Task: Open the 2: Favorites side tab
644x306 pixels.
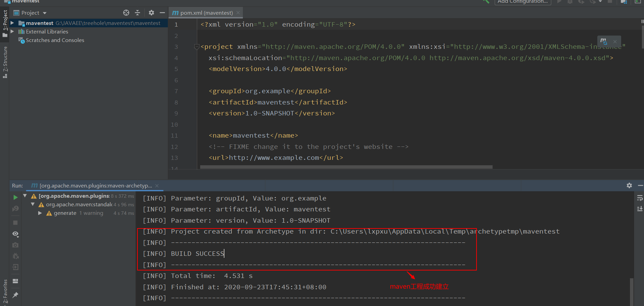Action: (5, 291)
